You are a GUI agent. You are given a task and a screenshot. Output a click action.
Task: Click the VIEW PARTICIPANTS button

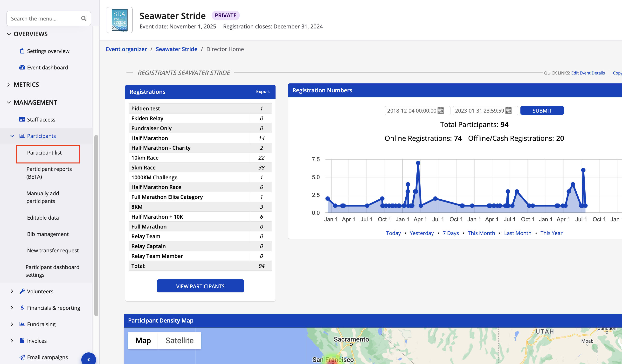(x=200, y=286)
